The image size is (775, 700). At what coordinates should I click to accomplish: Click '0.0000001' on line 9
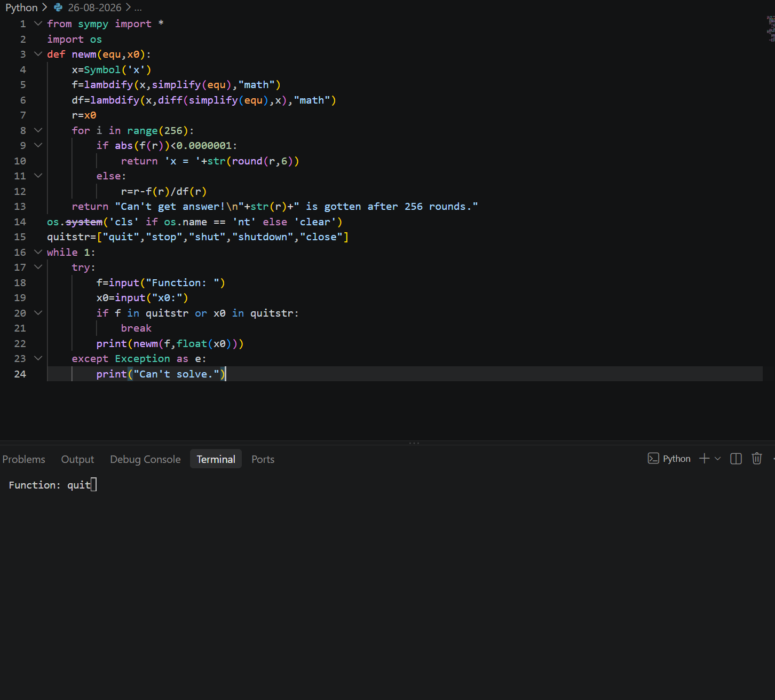(204, 146)
